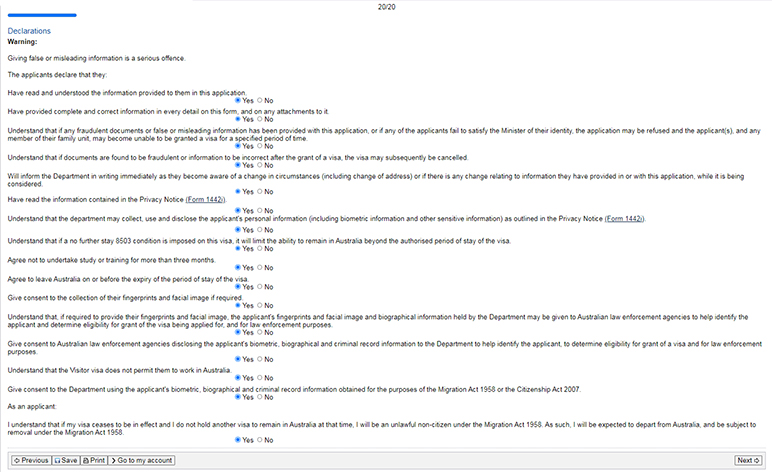Select Yes for 'Agree to leave Australia'
Viewport: 772px width, 472px height.
point(238,286)
